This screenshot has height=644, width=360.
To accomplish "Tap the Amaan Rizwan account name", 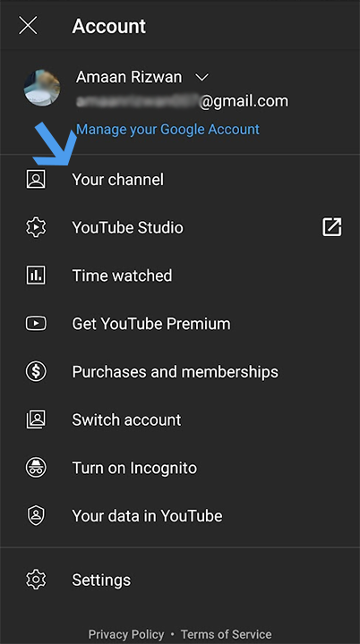I will [x=129, y=77].
